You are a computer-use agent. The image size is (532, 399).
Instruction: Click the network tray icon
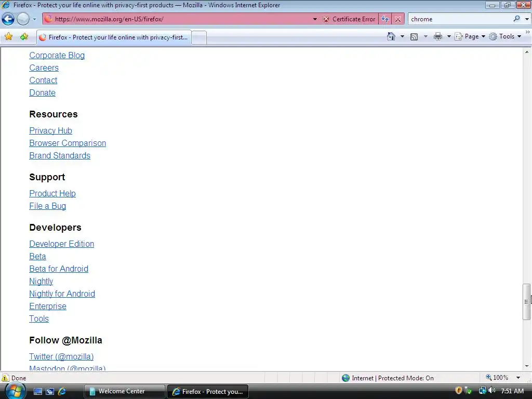482,391
